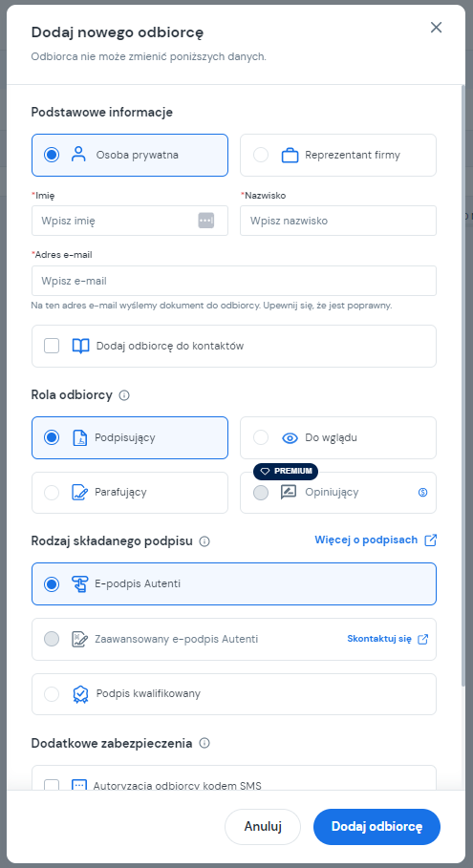The image size is (473, 868).
Task: Select the Reprezentant firmy radio option
Action: pos(338,155)
